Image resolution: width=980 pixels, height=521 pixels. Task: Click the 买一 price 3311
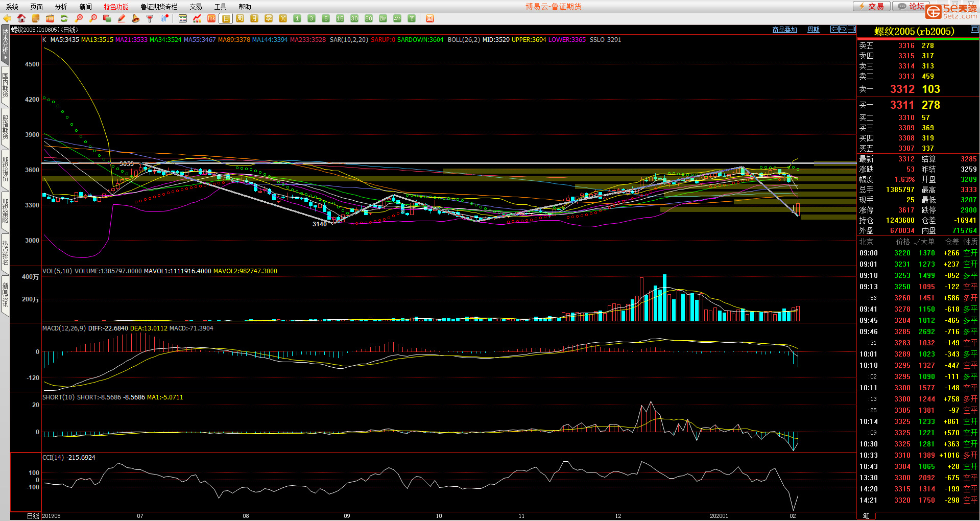coord(902,105)
